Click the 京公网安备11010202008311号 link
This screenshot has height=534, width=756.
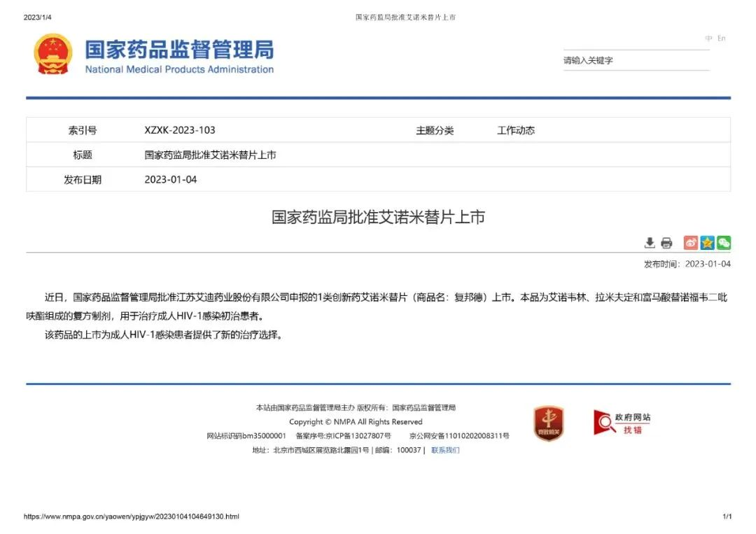tap(459, 436)
